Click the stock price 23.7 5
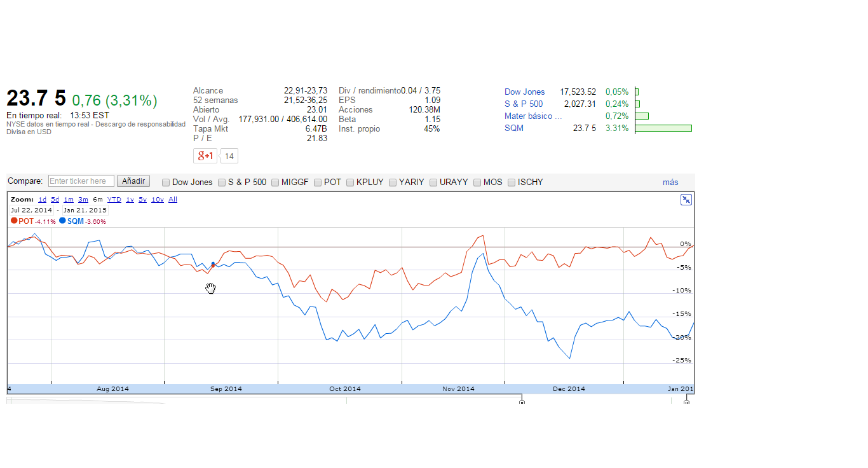 tap(36, 99)
